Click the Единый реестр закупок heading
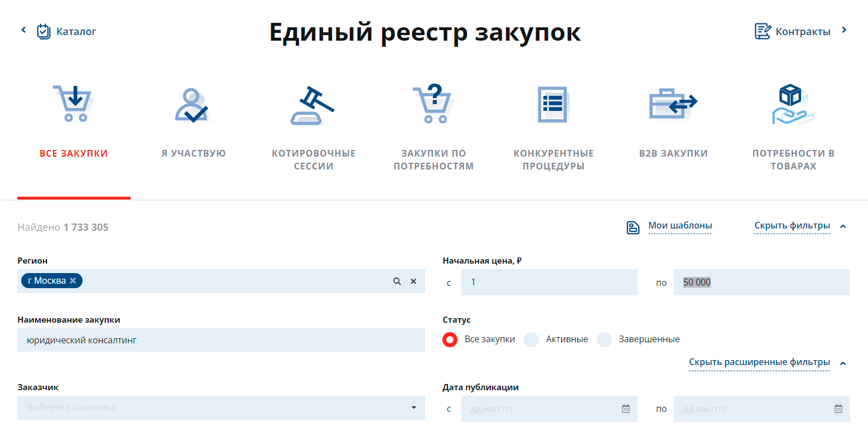This screenshot has width=868, height=447. (425, 32)
